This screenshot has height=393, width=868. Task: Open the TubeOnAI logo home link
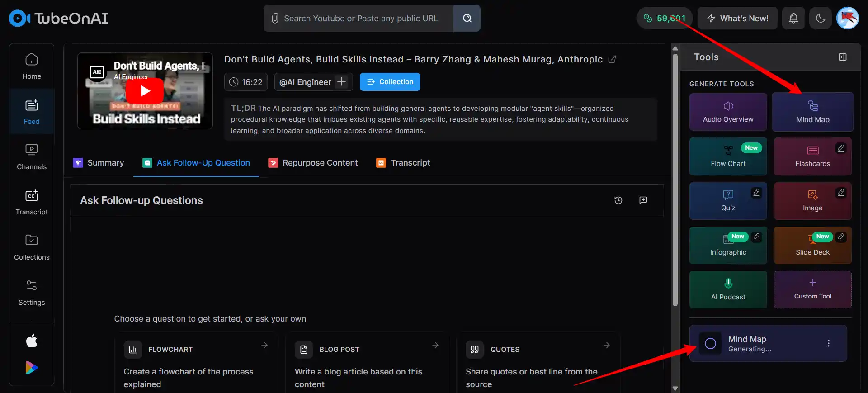[59, 18]
